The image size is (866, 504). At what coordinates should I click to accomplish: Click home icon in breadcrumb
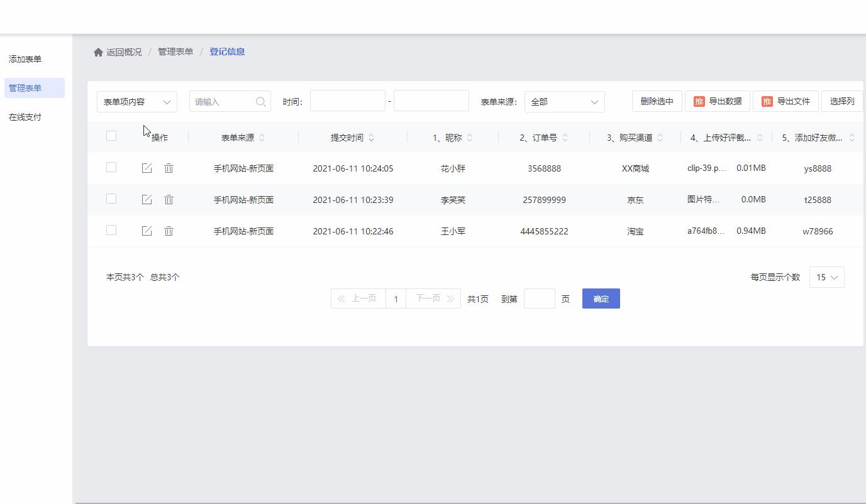tap(98, 52)
